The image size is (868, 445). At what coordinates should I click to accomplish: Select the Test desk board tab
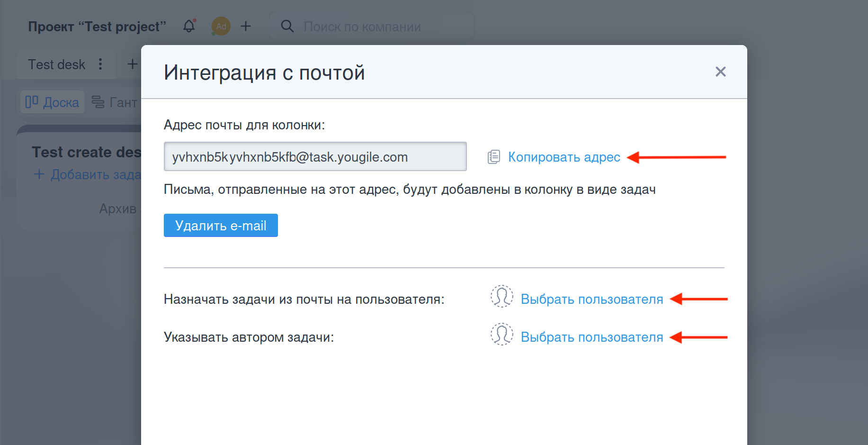coord(56,64)
